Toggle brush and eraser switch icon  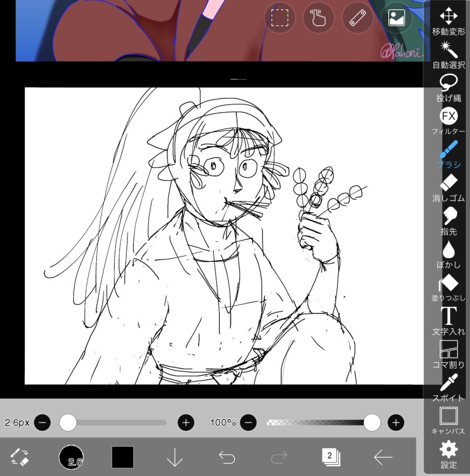point(19,457)
